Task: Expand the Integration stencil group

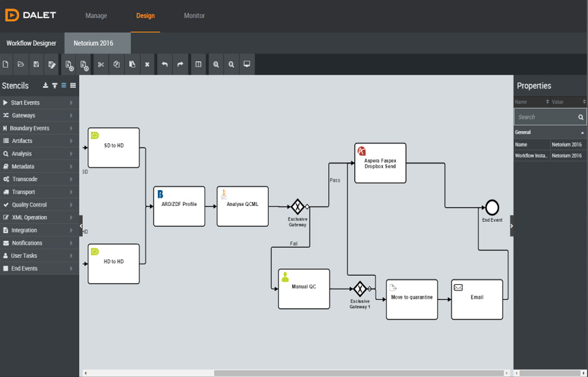Action: pyautogui.click(x=39, y=230)
